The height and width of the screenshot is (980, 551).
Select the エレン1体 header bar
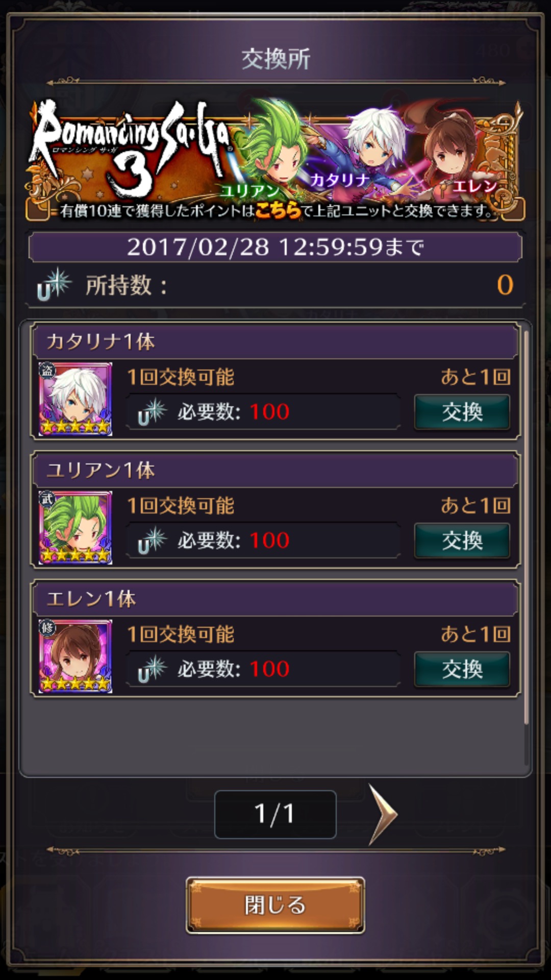275,599
